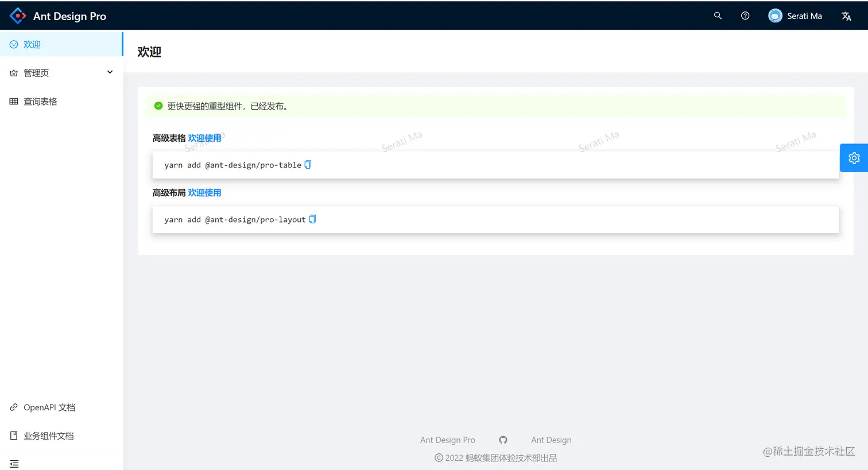This screenshot has height=470, width=868.
Task: Click the yarn add pro-layout code text
Action: coord(235,220)
